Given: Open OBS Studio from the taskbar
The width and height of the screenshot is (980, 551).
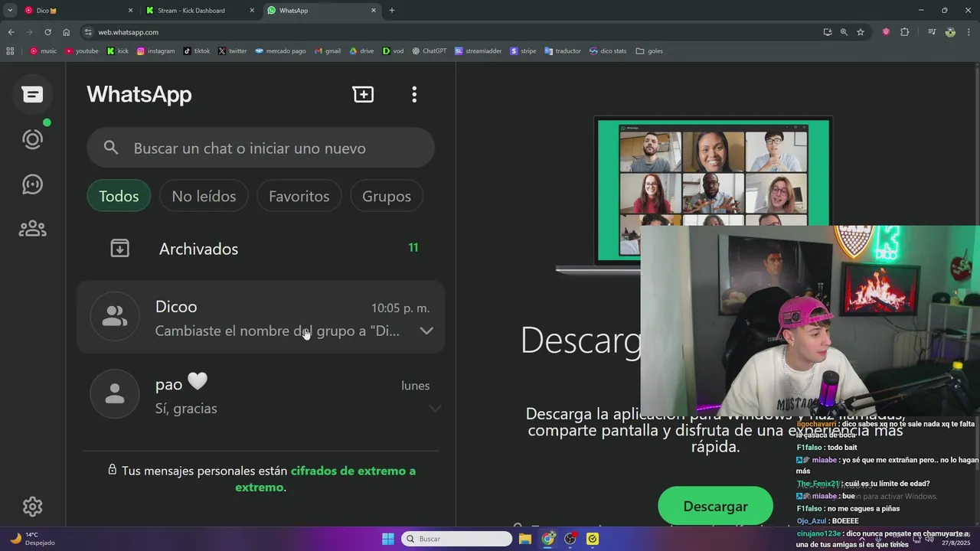Looking at the screenshot, I should (570, 539).
